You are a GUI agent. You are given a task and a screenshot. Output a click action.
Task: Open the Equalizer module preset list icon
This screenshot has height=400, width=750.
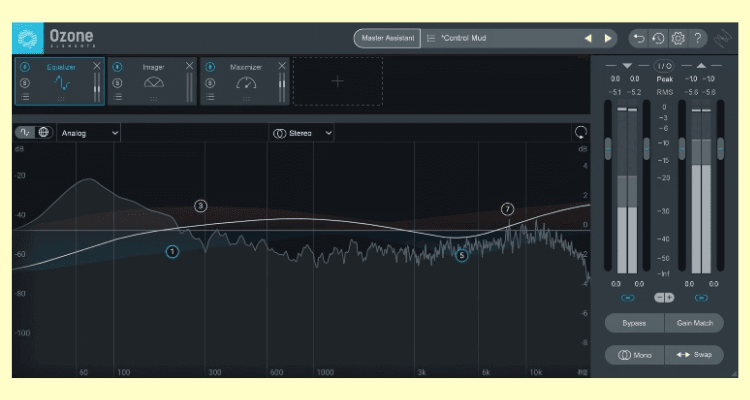coord(25,97)
